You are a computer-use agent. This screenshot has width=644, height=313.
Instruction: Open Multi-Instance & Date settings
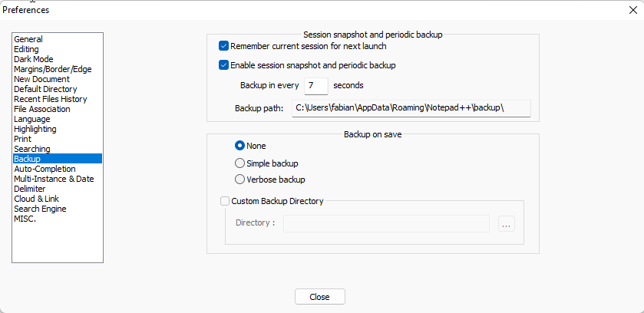[54, 179]
